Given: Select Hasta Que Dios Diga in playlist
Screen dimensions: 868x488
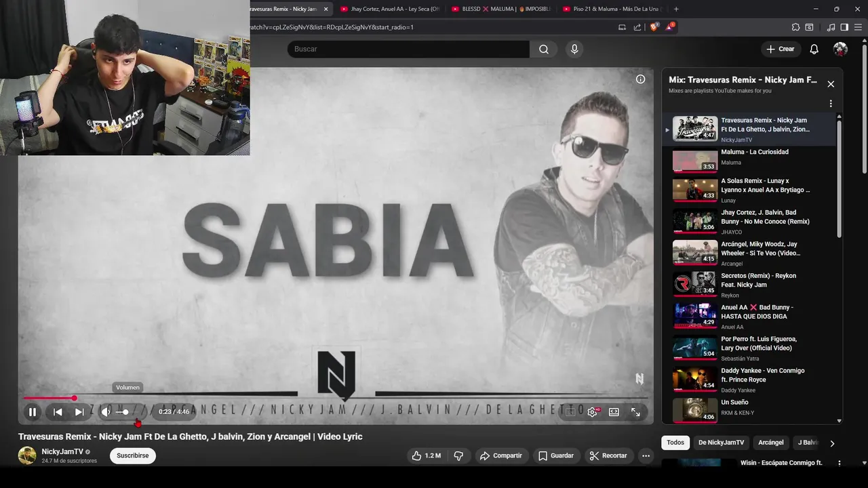Looking at the screenshot, I should [749, 317].
